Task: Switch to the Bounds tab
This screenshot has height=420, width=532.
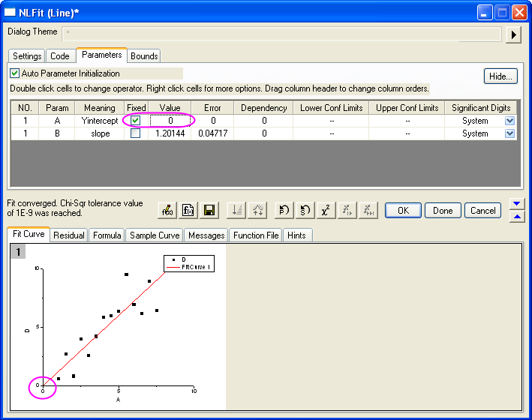Action: coord(144,56)
